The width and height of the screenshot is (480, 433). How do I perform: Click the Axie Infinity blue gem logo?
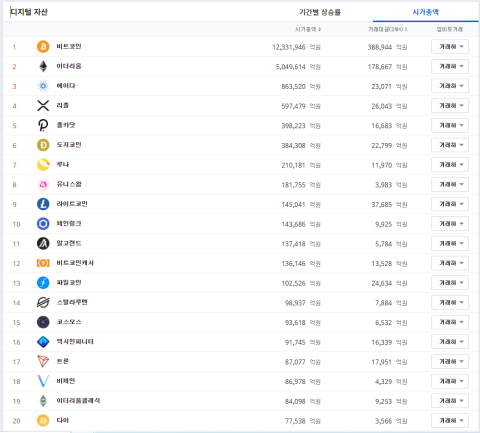[x=43, y=342]
